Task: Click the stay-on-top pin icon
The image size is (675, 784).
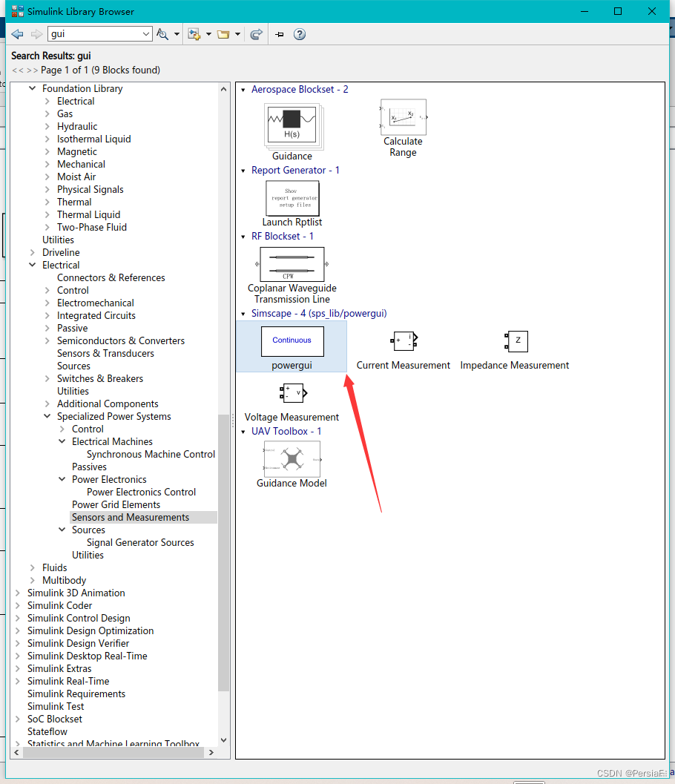Action: 280,34
